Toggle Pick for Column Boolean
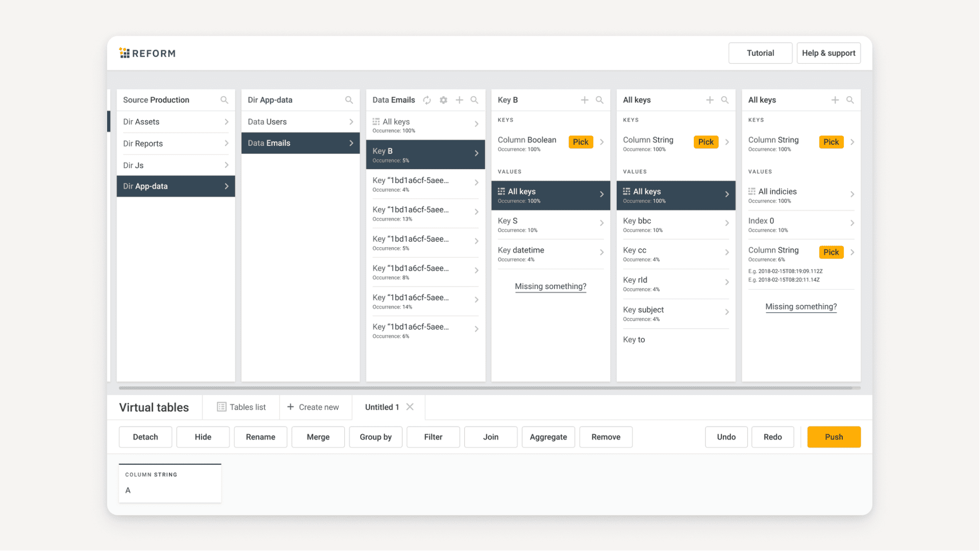Image resolution: width=980 pixels, height=551 pixels. pyautogui.click(x=580, y=142)
